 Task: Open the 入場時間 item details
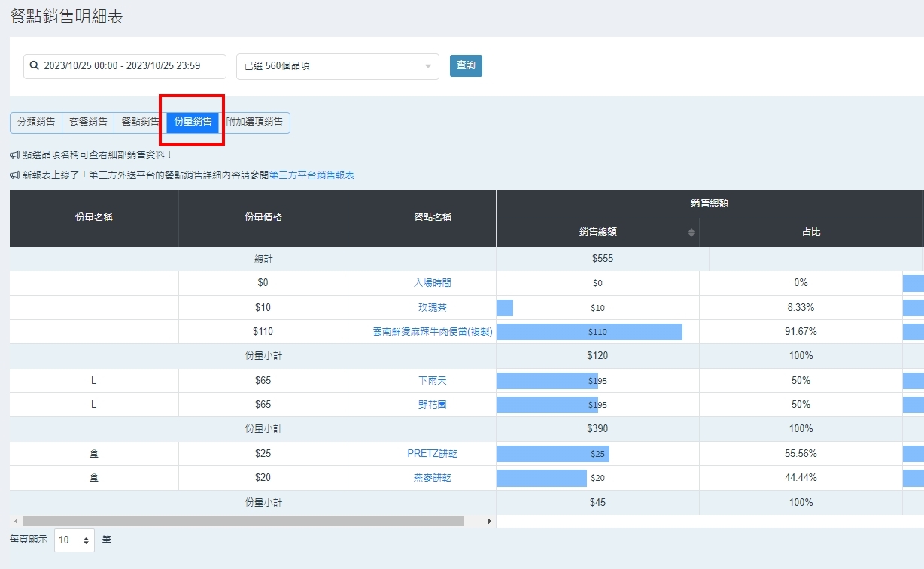tap(433, 283)
